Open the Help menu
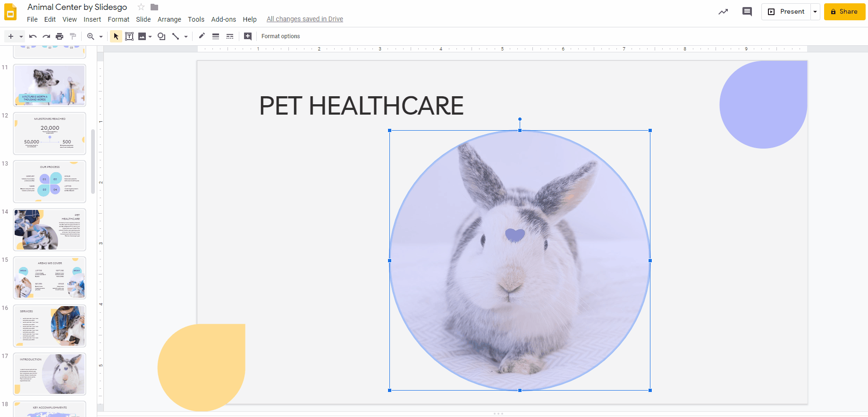Image resolution: width=868 pixels, height=417 pixels. 250,19
